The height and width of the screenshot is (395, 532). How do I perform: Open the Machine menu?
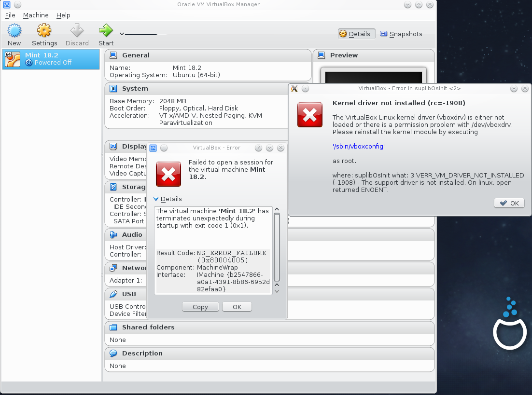click(36, 15)
